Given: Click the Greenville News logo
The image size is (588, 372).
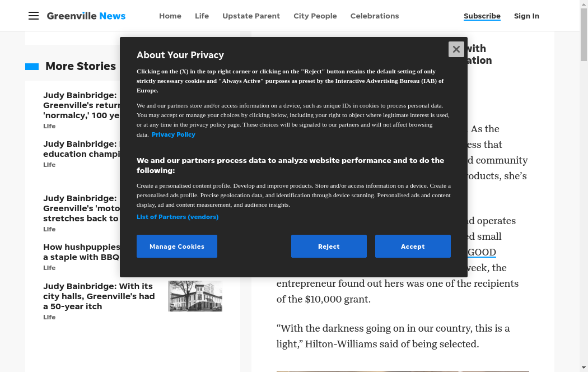Looking at the screenshot, I should [x=86, y=16].
